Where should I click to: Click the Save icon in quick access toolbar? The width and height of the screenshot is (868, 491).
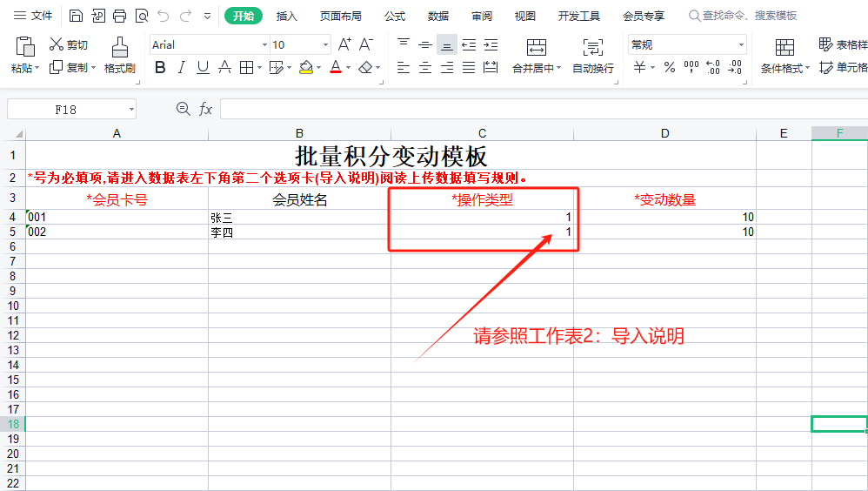point(77,16)
